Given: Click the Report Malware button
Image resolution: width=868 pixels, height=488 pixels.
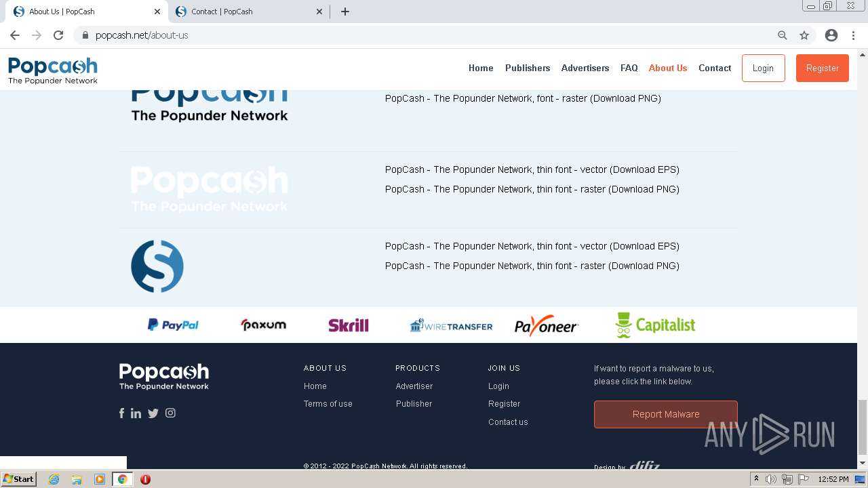Looking at the screenshot, I should (x=666, y=414).
